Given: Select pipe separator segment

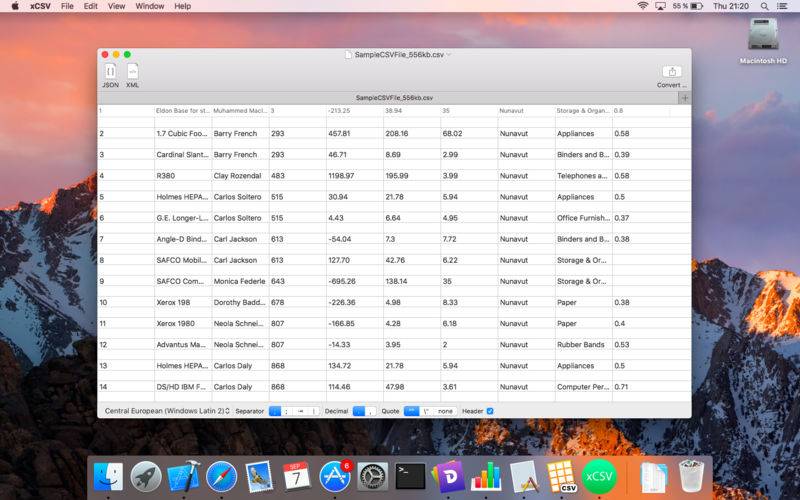Looking at the screenshot, I should [x=314, y=411].
